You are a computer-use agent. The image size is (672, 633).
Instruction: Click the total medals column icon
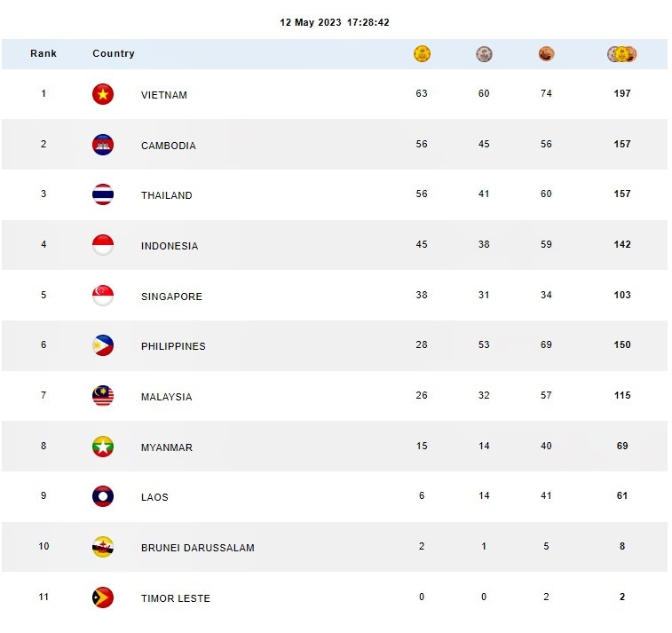(622, 54)
